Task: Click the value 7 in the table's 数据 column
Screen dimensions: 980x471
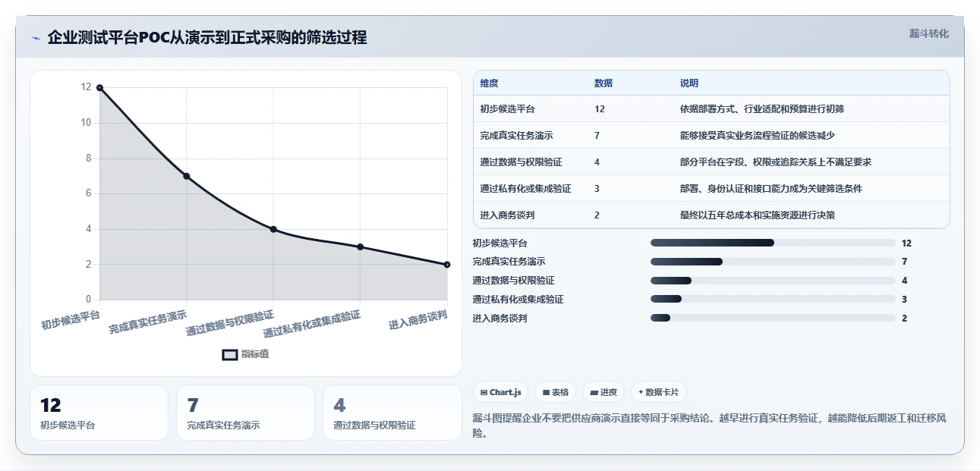Action: pyautogui.click(x=597, y=136)
